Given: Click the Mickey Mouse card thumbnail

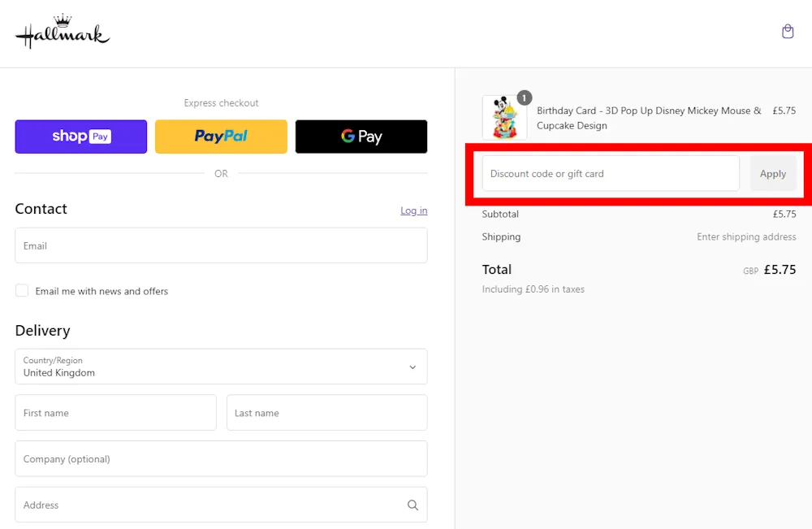Looking at the screenshot, I should pos(504,119).
